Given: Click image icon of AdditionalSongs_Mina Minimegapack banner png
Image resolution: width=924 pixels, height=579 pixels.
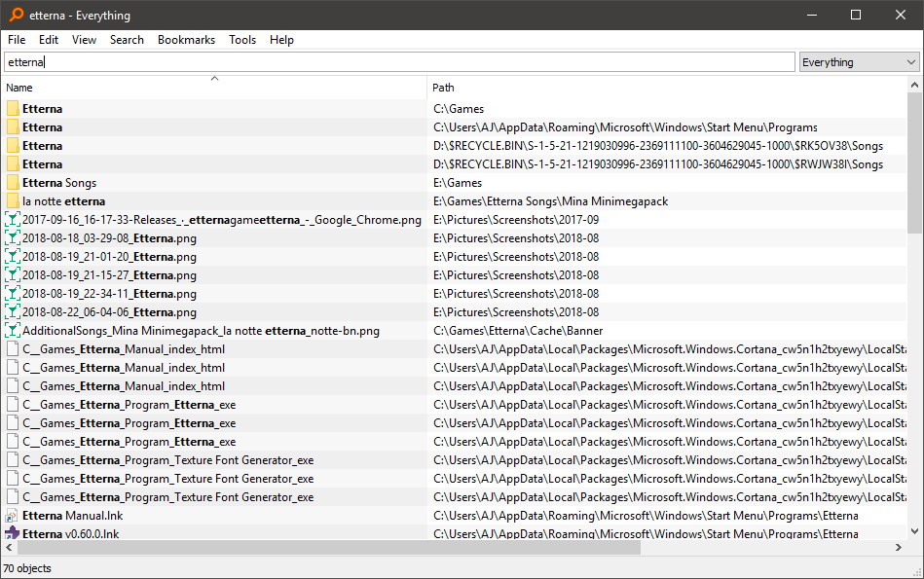Looking at the screenshot, I should (x=13, y=331).
